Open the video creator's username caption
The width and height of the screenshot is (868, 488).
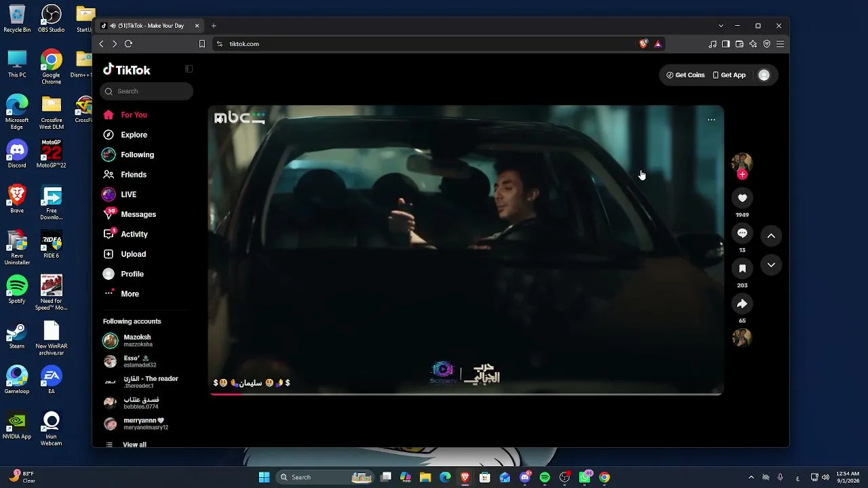[x=252, y=383]
